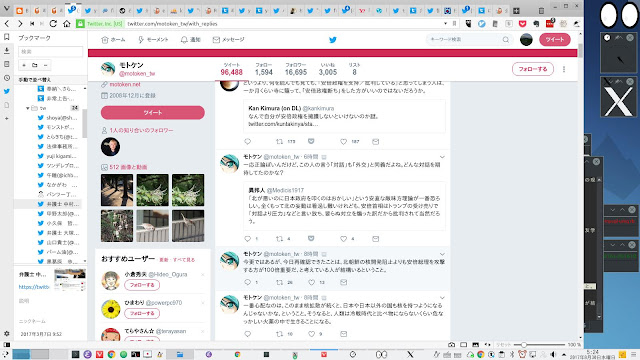This screenshot has height=360, width=640.
Task: Like the tweet quoting 異邦人 @Medicis1917
Action: (343, 239)
